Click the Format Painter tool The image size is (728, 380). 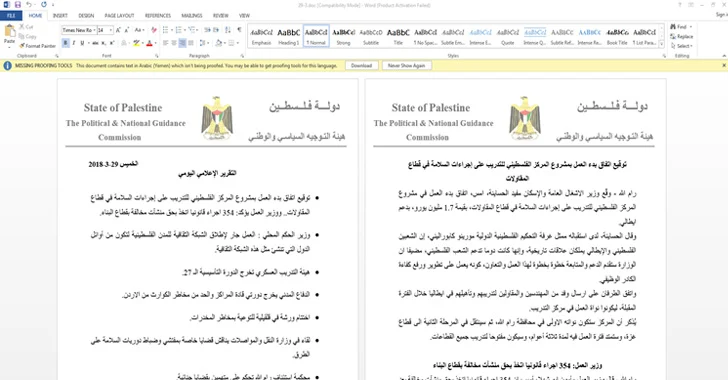point(38,46)
